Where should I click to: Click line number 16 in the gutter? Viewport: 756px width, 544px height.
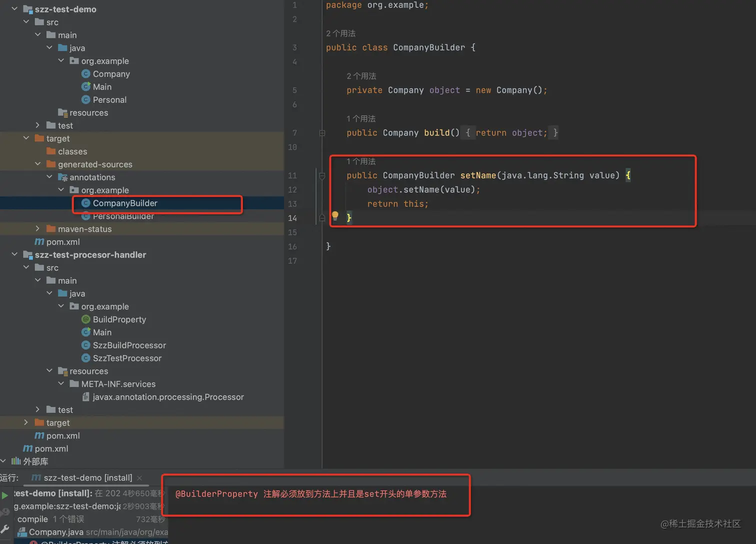point(292,246)
